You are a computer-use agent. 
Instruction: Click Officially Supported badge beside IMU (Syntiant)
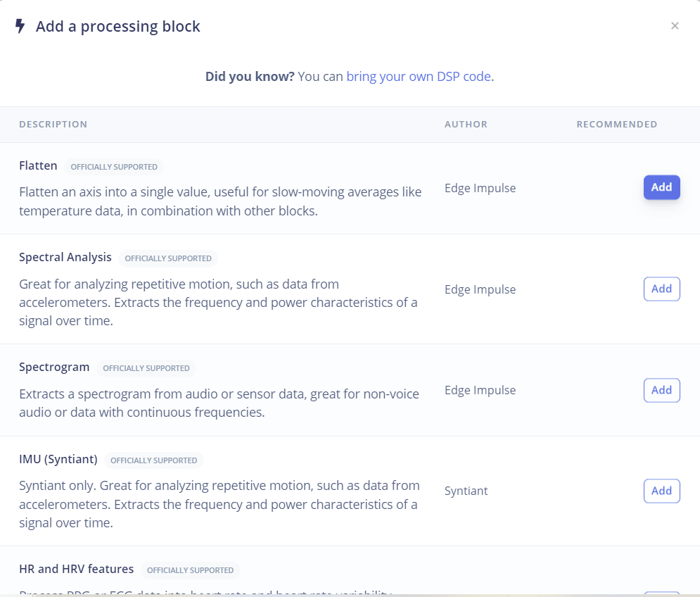[x=154, y=460]
